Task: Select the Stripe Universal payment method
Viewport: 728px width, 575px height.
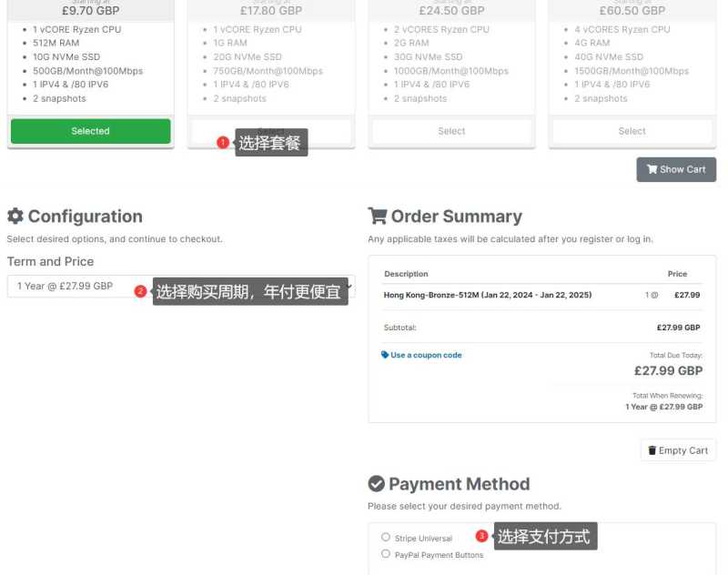Action: point(385,538)
